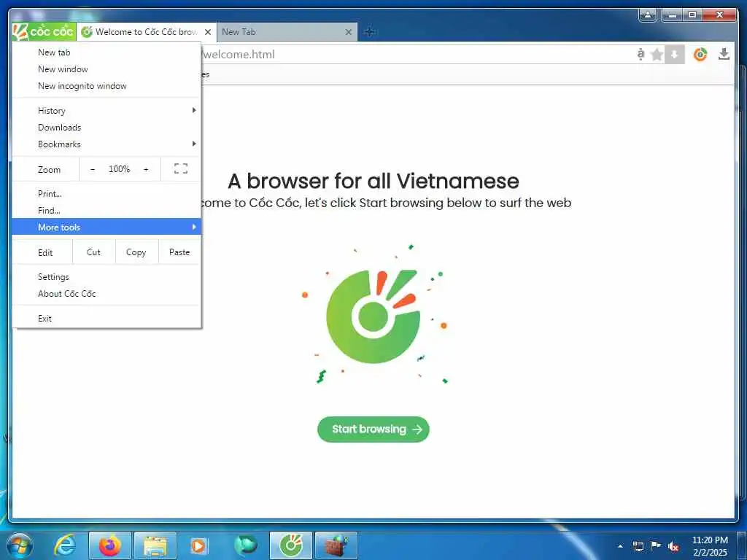The height and width of the screenshot is (560, 747).
Task: Open Windows Media Player from taskbar
Action: click(x=198, y=545)
